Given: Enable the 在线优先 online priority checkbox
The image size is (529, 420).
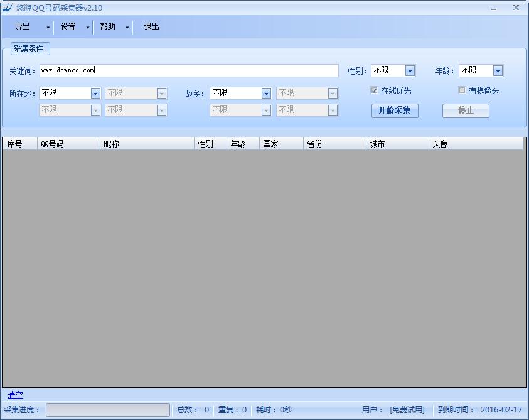Looking at the screenshot, I should pyautogui.click(x=374, y=90).
